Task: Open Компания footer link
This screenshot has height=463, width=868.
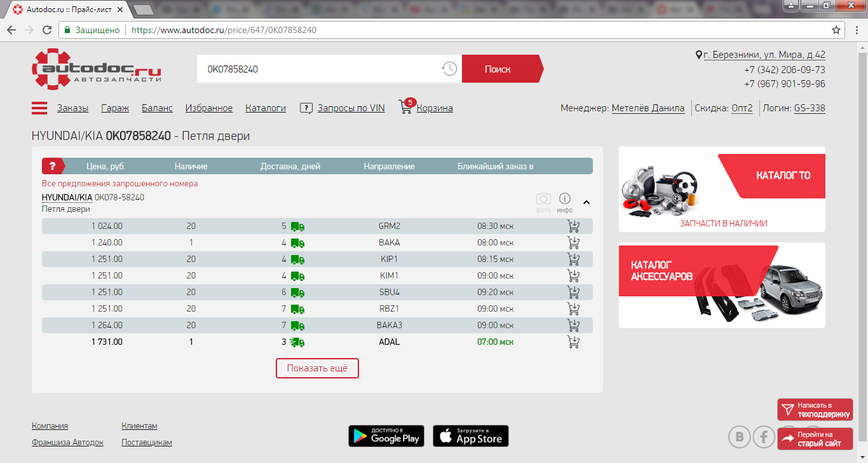Action: 50,426
